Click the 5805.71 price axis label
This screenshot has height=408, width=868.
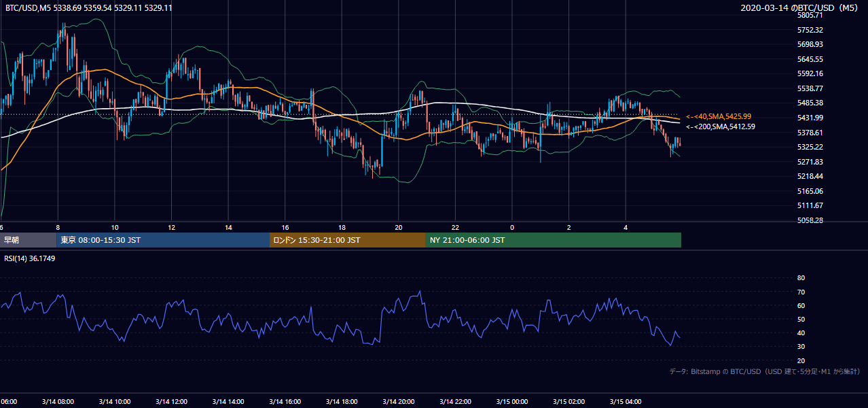810,15
